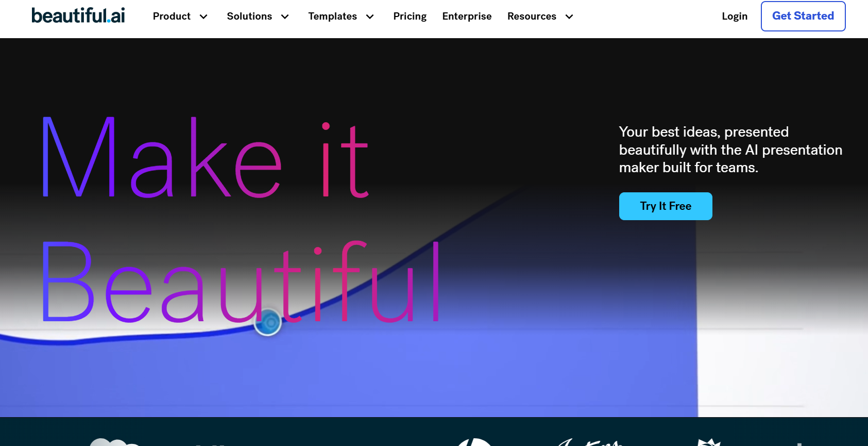Open the Product menu
This screenshot has width=868, height=446.
click(172, 16)
